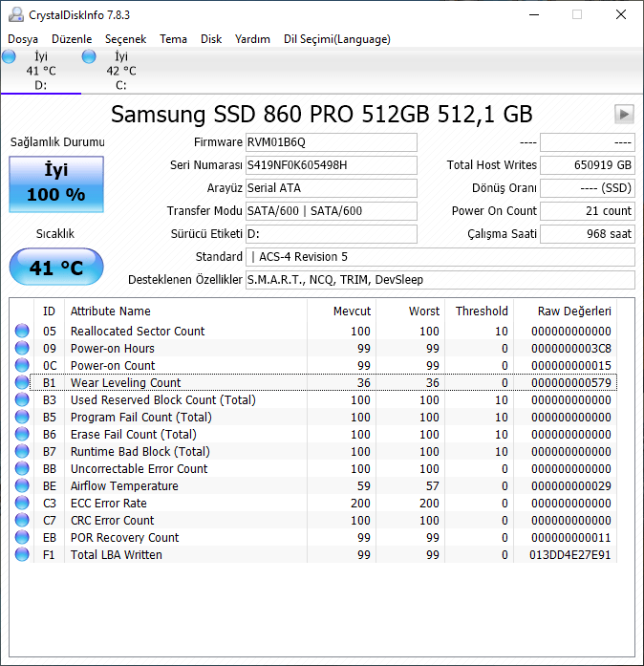The width and height of the screenshot is (644, 666).
Task: Click status orb for ECC Error Rate
Action: [x=22, y=503]
